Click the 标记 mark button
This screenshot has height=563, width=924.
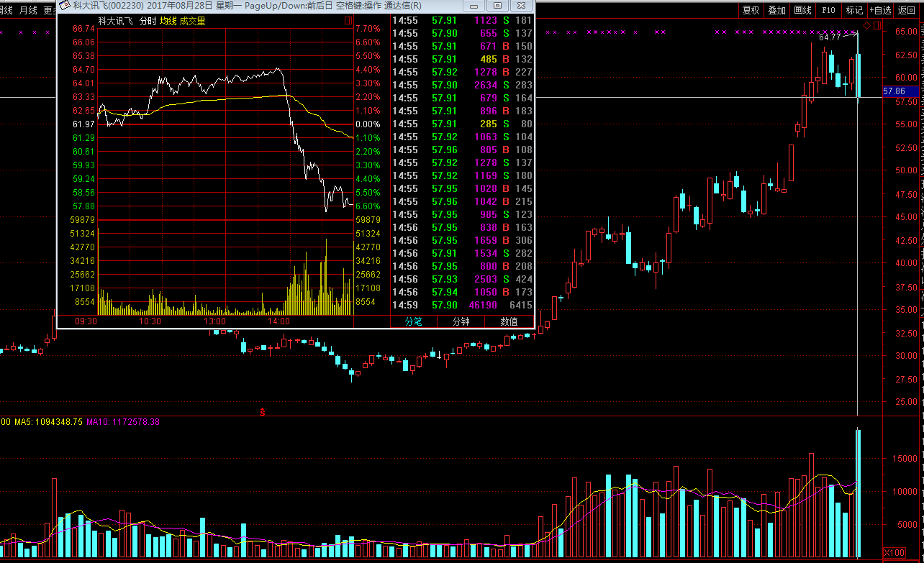point(854,10)
